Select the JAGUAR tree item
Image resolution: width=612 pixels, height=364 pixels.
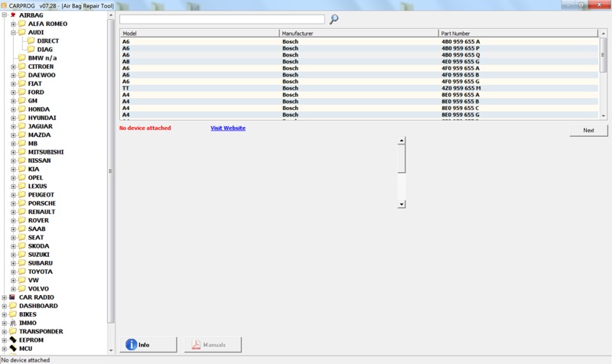point(41,126)
